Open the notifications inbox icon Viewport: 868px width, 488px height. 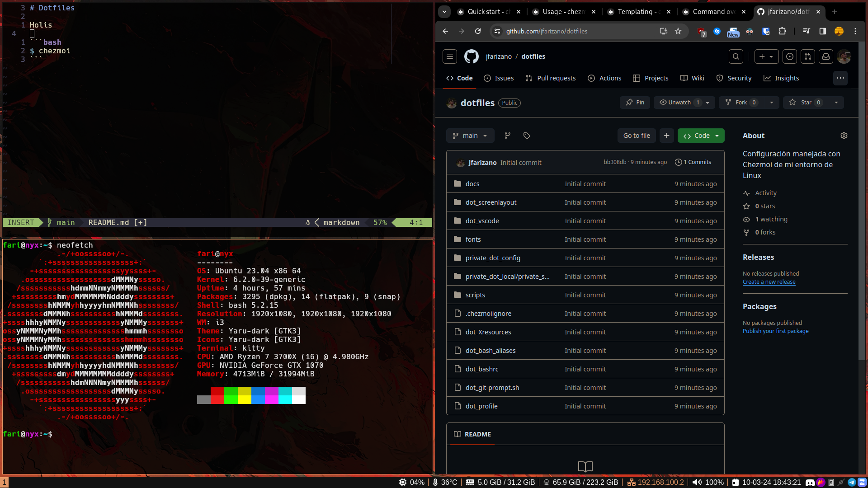[x=826, y=56]
